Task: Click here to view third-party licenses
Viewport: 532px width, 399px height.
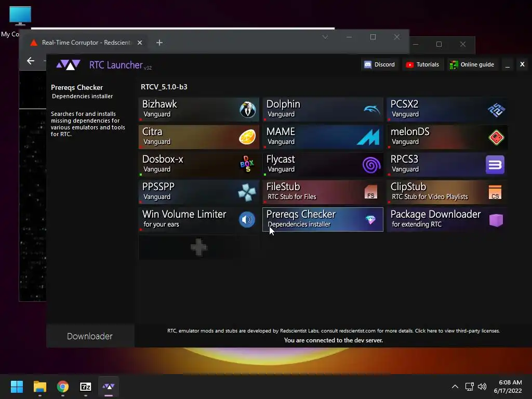Action: [457, 331]
